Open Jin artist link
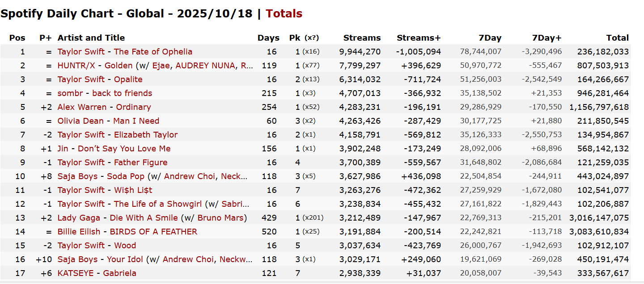This screenshot has height=284, width=644. pyautogui.click(x=63, y=149)
